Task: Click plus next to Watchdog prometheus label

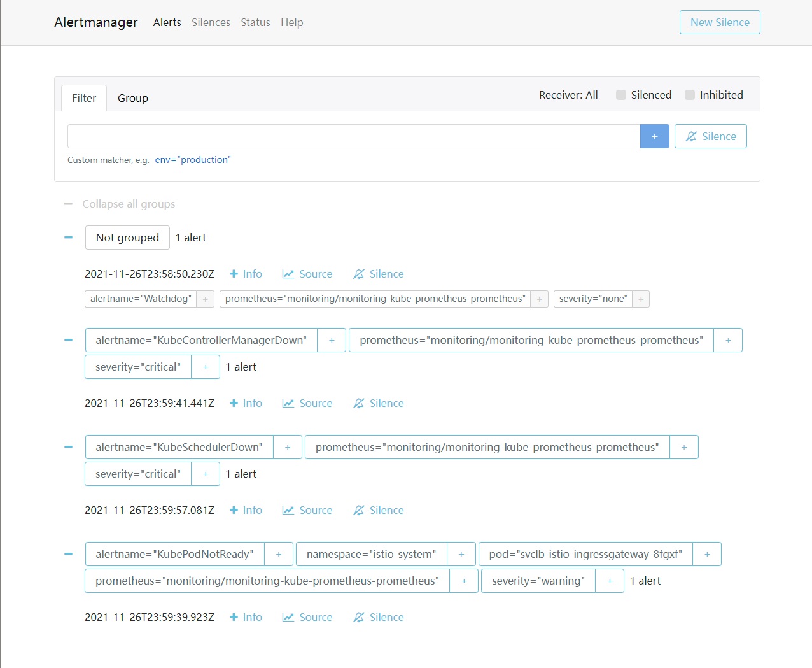Action: click(x=540, y=299)
